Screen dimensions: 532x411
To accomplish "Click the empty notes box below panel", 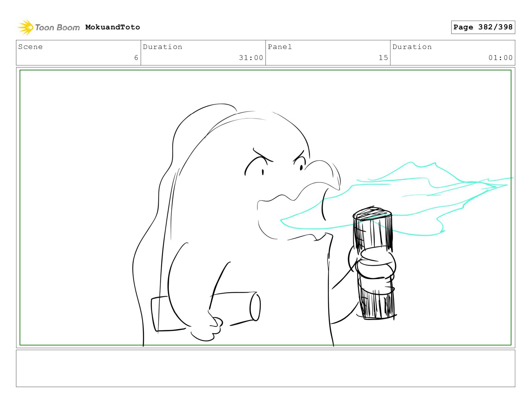I will pyautogui.click(x=265, y=368).
